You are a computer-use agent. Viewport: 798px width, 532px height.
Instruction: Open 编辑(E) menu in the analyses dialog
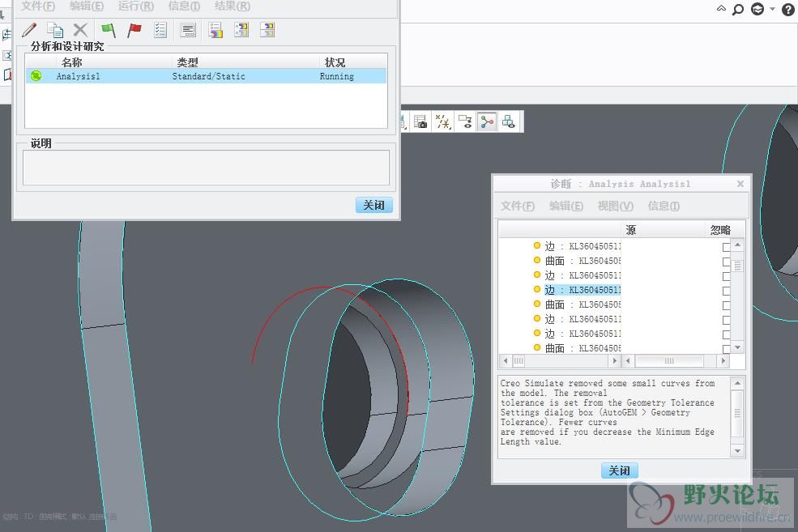(87, 6)
